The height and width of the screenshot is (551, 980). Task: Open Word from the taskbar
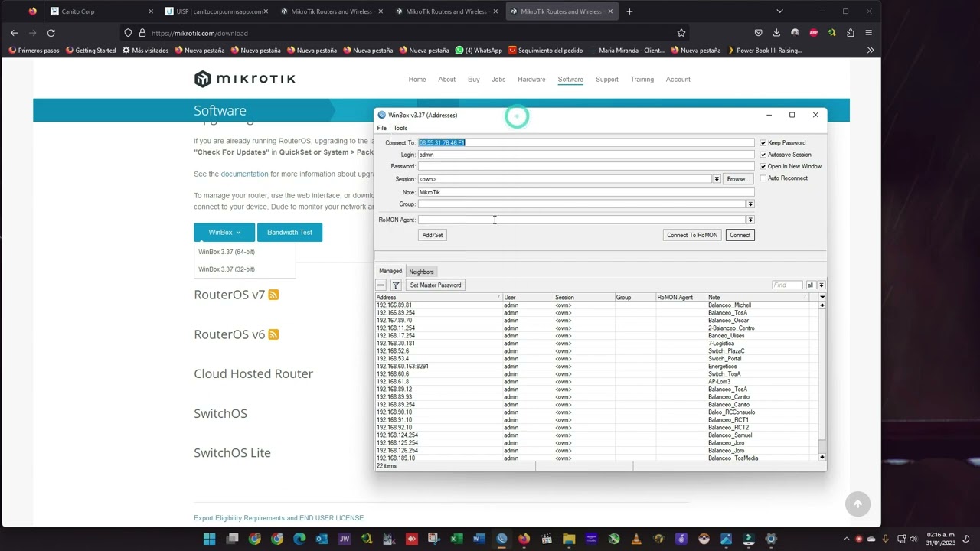tap(479, 539)
